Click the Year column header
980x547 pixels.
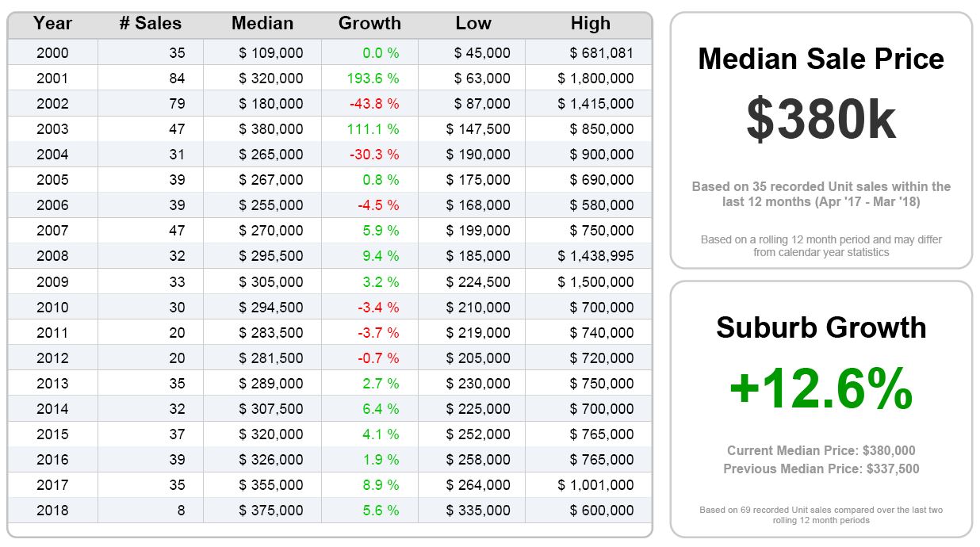point(52,24)
